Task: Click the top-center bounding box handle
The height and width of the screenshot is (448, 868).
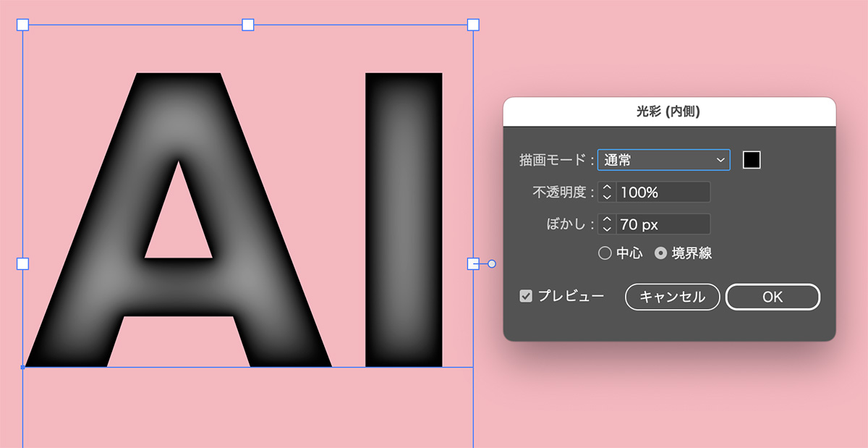Action: pos(248,24)
